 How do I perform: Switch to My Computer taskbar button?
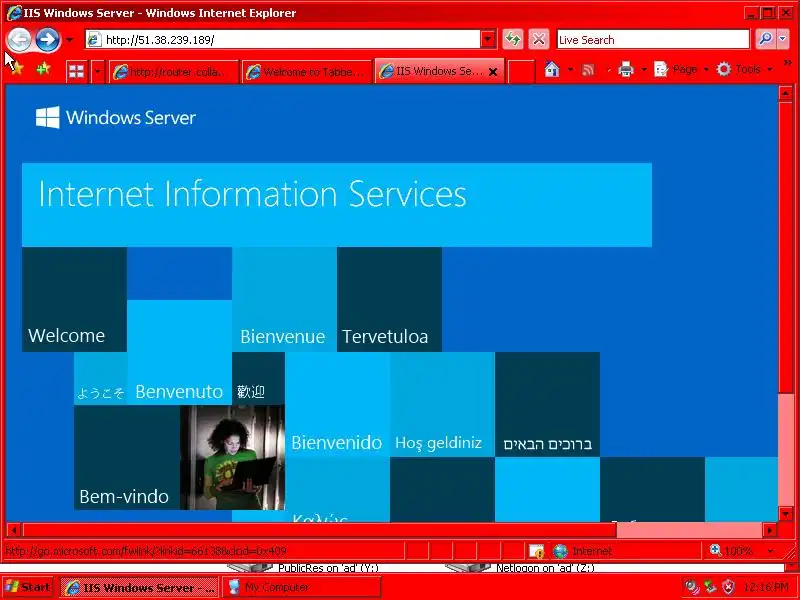pos(302,587)
